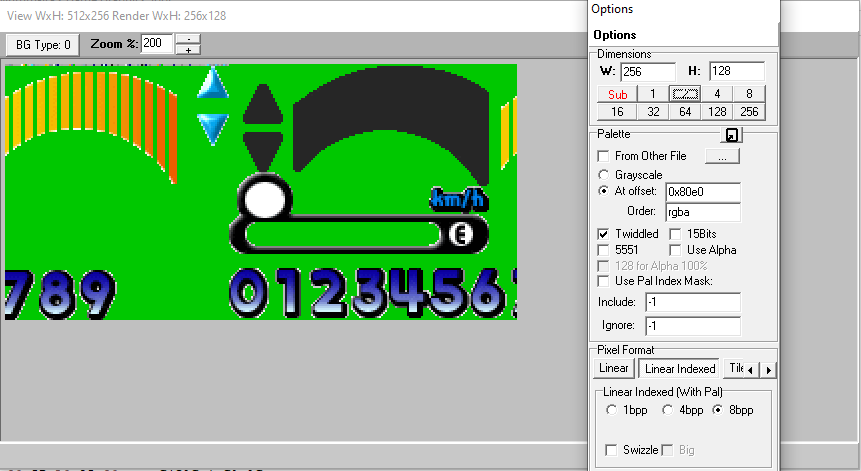Enable the Swizzle checkbox

point(611,450)
